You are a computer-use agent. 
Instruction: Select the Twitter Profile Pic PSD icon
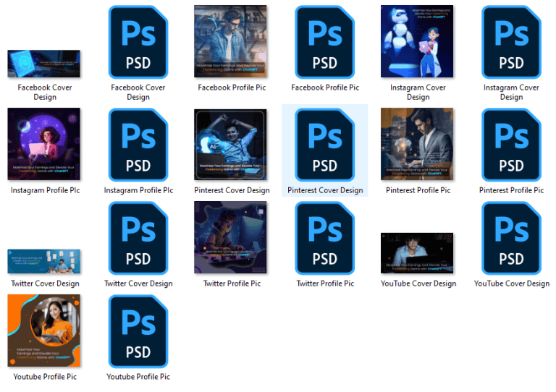click(324, 238)
